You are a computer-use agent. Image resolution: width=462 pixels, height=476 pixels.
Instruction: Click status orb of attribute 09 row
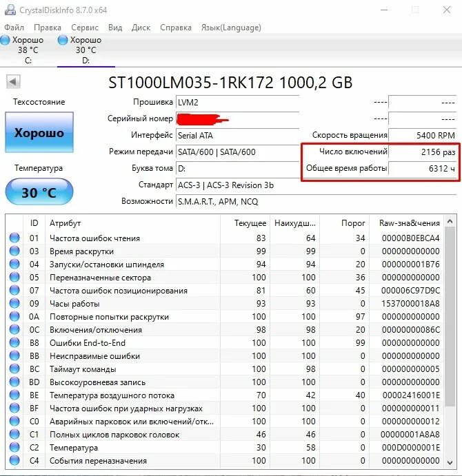click(x=14, y=303)
